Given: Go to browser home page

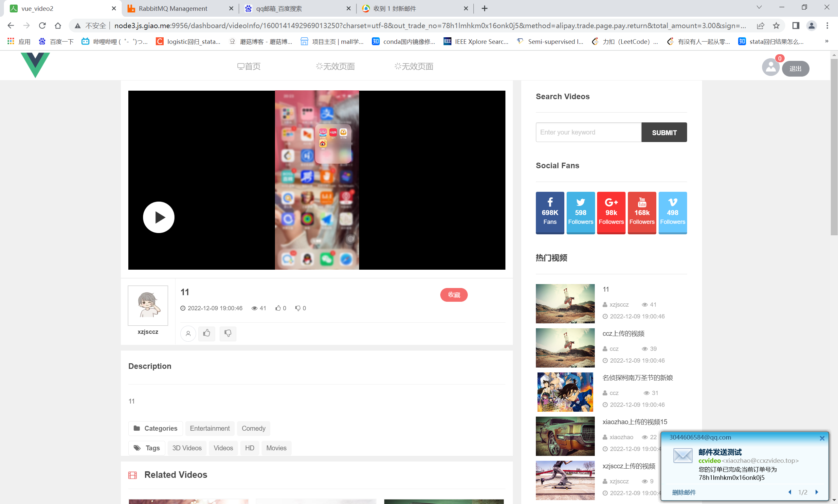Looking at the screenshot, I should (58, 26).
